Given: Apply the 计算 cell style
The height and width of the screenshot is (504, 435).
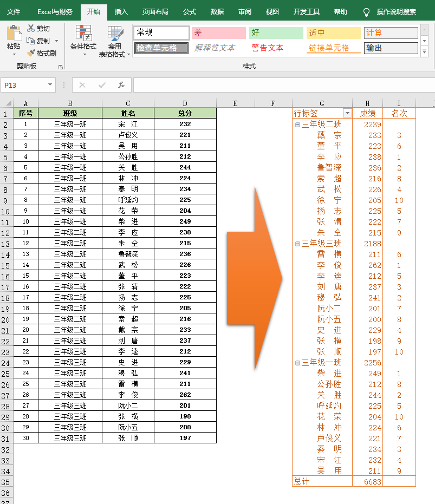Looking at the screenshot, I should pos(391,33).
